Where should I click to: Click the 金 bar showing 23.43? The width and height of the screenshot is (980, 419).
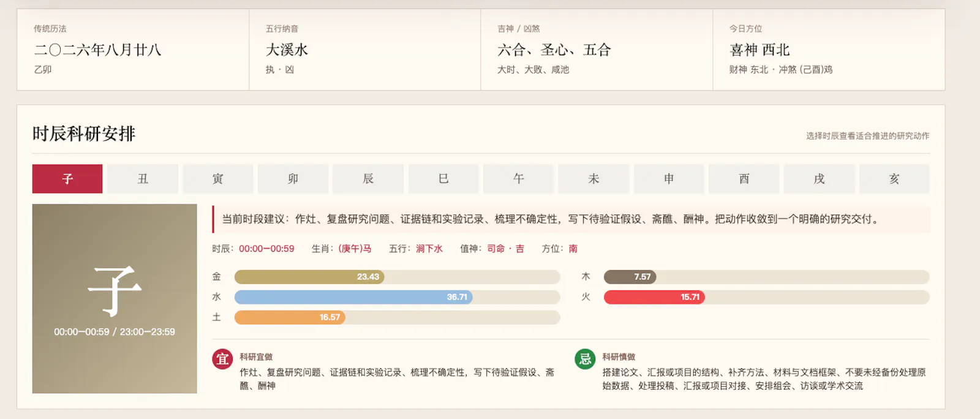tap(309, 277)
